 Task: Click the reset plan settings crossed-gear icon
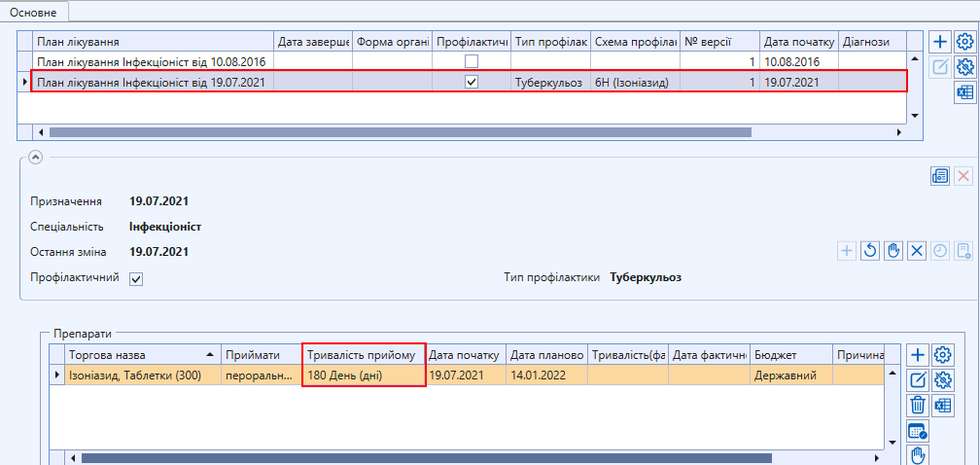pyautogui.click(x=965, y=67)
